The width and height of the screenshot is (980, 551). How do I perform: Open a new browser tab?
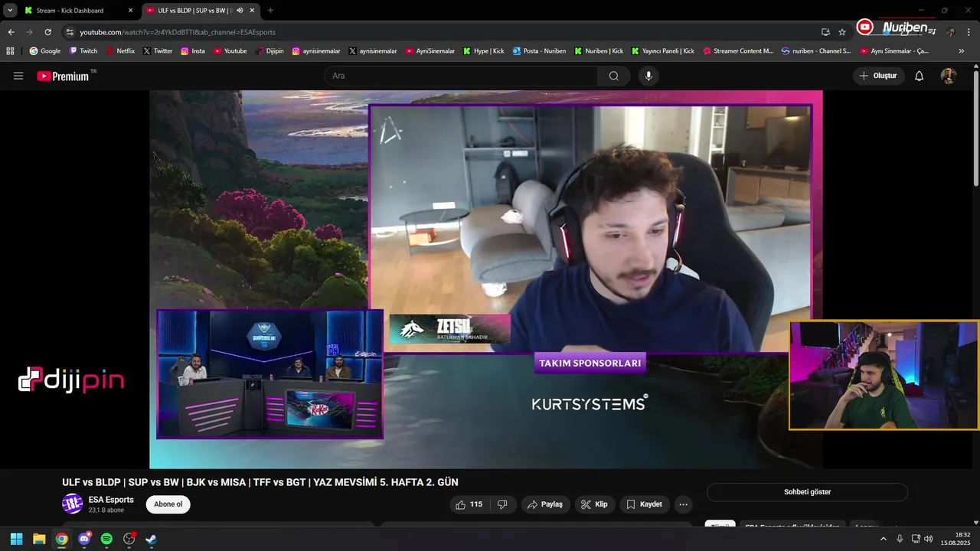tap(270, 11)
